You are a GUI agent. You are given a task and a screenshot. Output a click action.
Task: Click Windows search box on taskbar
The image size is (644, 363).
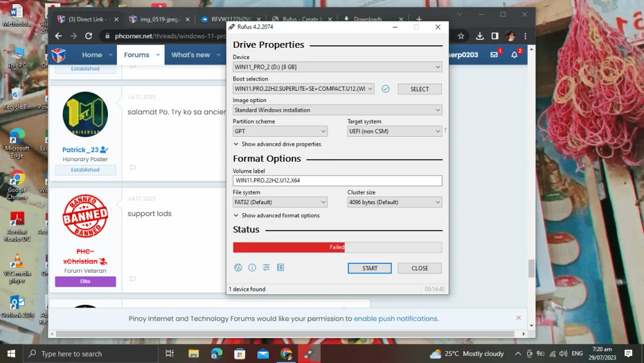point(91,353)
